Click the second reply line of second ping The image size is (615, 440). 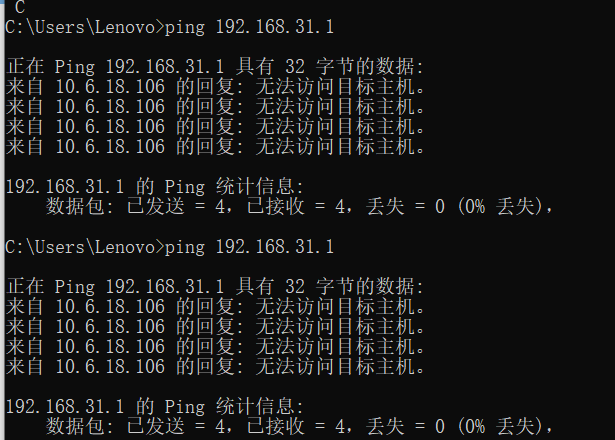[215, 327]
